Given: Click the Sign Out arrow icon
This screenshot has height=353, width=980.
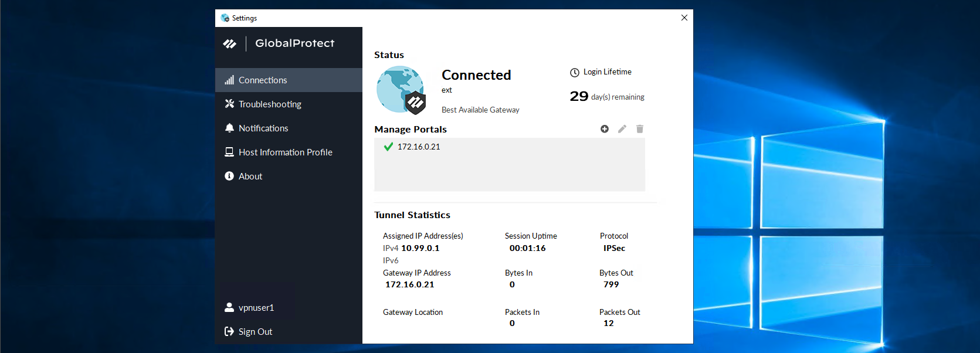Looking at the screenshot, I should (x=229, y=332).
